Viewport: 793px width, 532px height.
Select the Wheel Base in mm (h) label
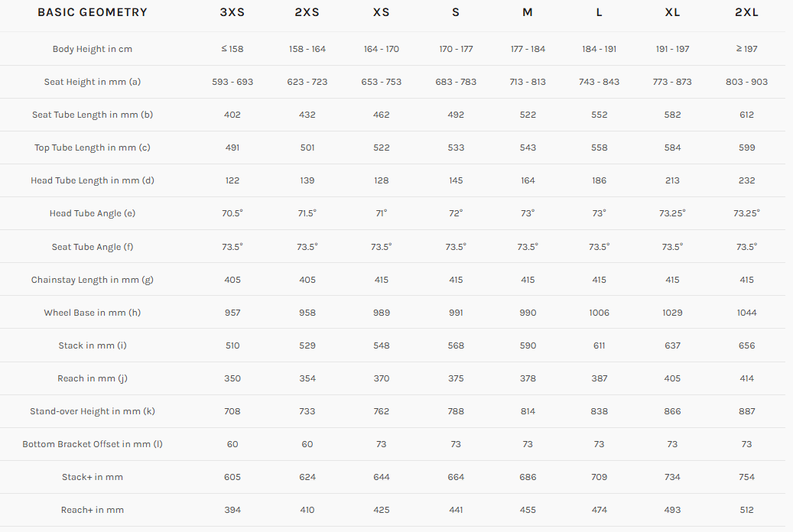pos(93,313)
